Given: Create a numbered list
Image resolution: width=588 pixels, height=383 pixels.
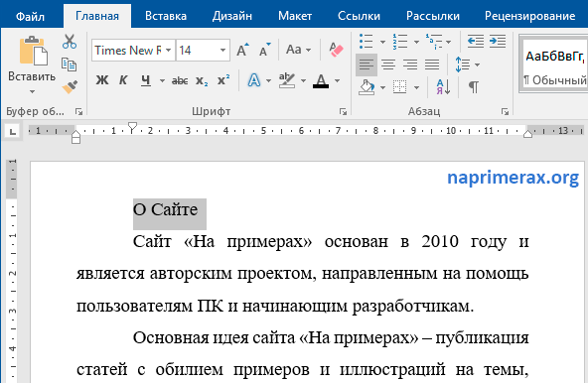Looking at the screenshot, I should pos(399,42).
